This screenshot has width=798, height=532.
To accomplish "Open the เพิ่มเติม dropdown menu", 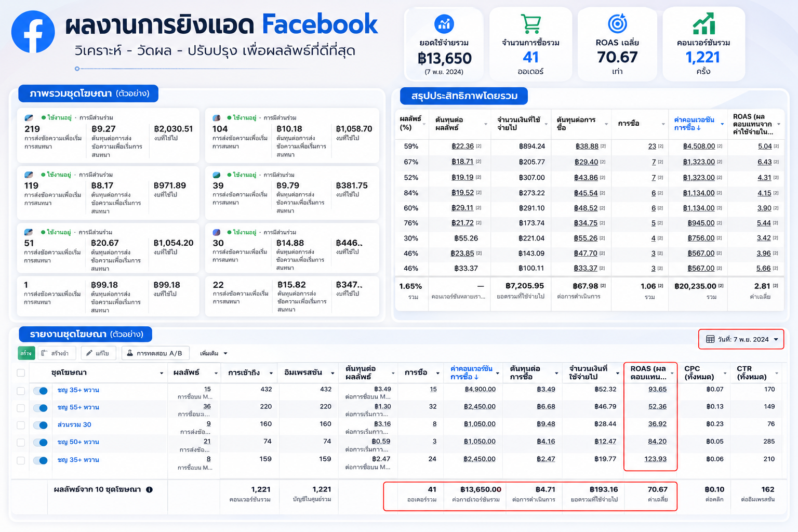I will pyautogui.click(x=214, y=353).
